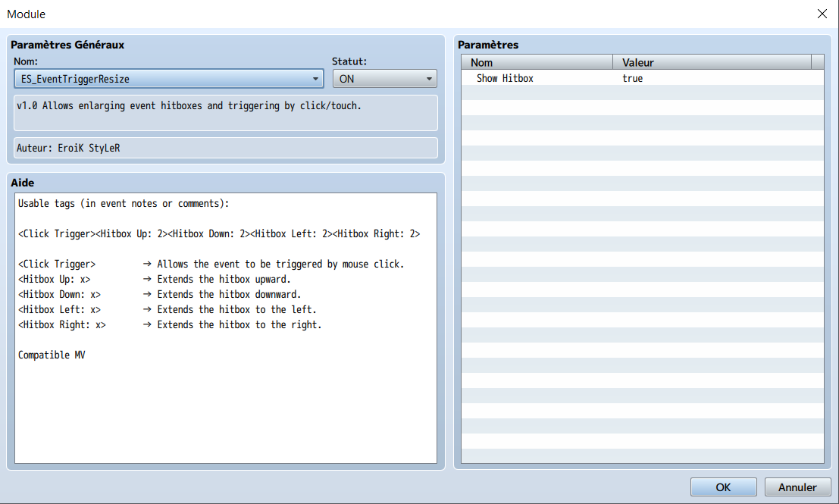The width and height of the screenshot is (839, 504).
Task: Select the 'true' value cell
Action: point(632,78)
